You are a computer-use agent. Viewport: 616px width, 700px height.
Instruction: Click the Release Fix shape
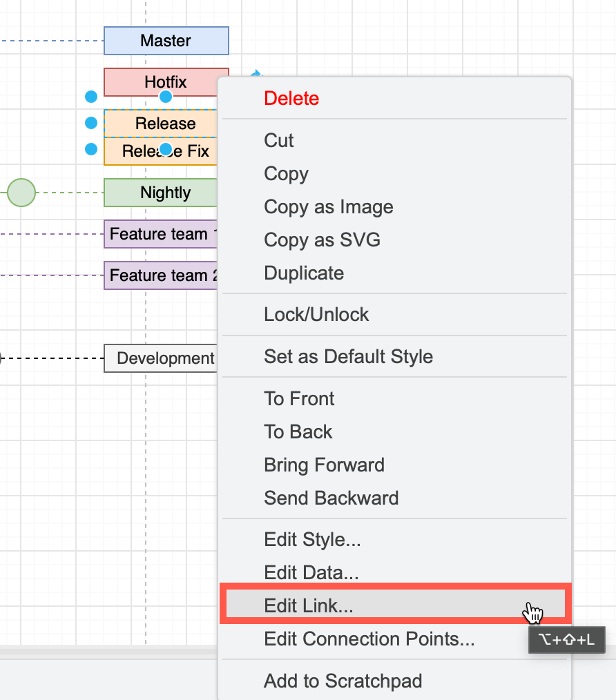tap(161, 151)
